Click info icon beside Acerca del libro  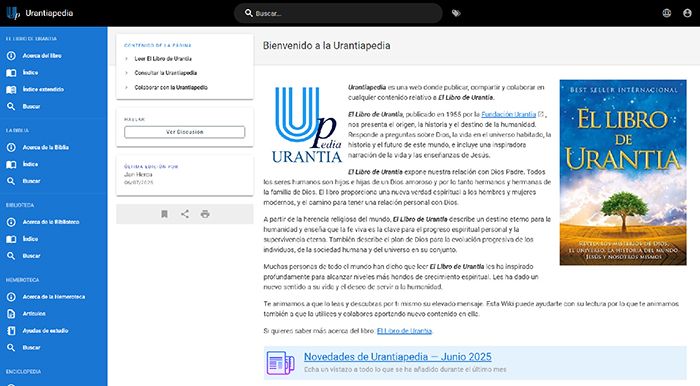point(11,56)
